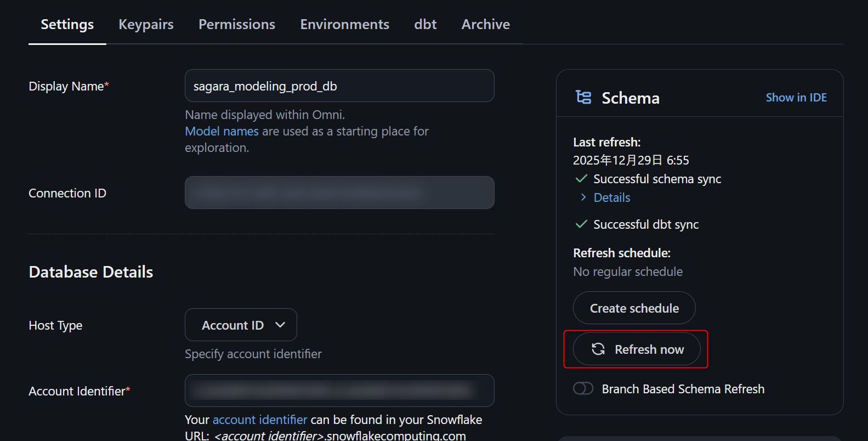Viewport: 868px width, 441px height.
Task: Follow the Show in IDE link
Action: 796,98
